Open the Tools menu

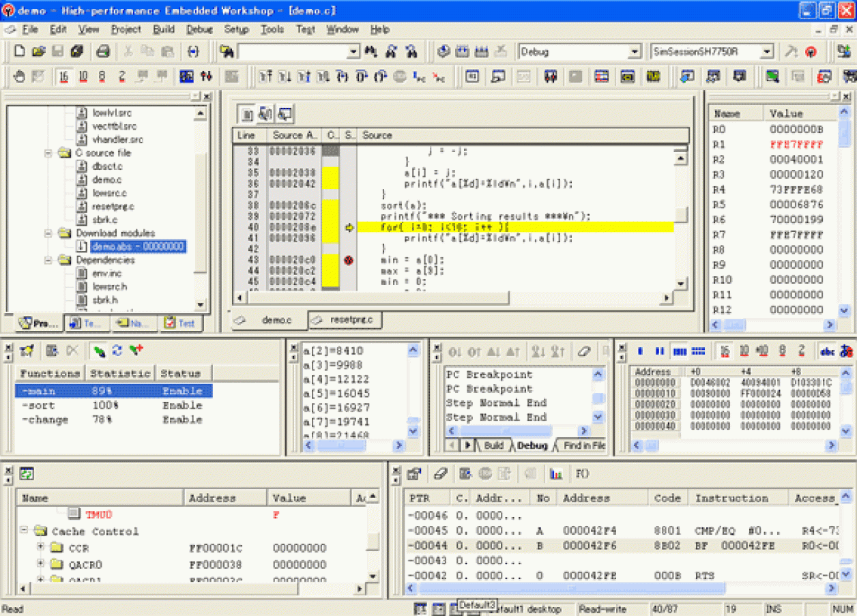pyautogui.click(x=272, y=29)
